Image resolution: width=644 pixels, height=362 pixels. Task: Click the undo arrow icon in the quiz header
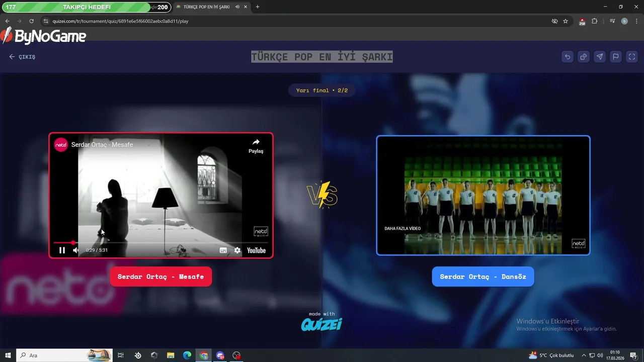(568, 57)
